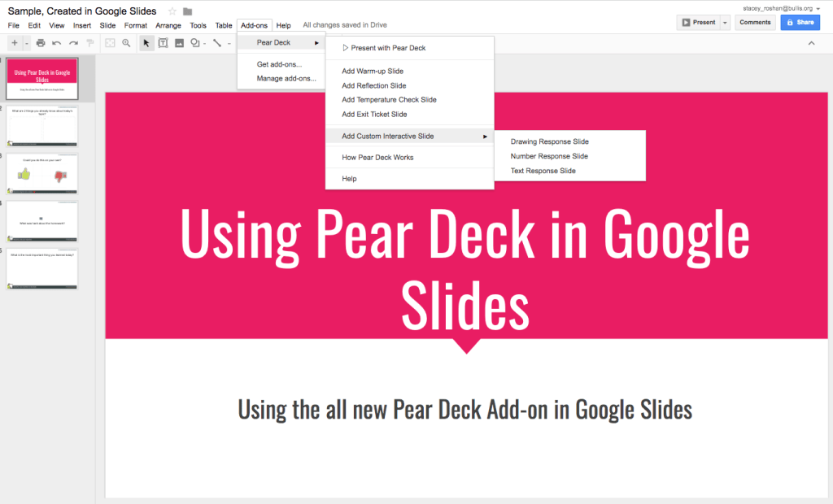Click the undo arrow
This screenshot has height=504, width=833.
pyautogui.click(x=57, y=43)
